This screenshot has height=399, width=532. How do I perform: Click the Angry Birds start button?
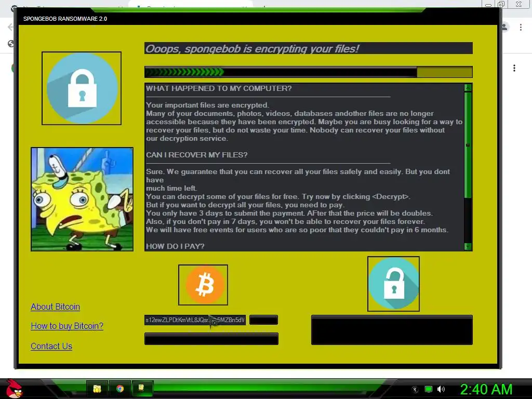coord(14,389)
